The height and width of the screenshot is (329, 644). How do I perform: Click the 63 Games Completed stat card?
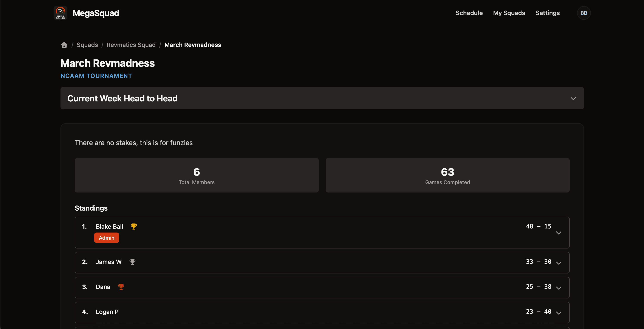coord(447,175)
